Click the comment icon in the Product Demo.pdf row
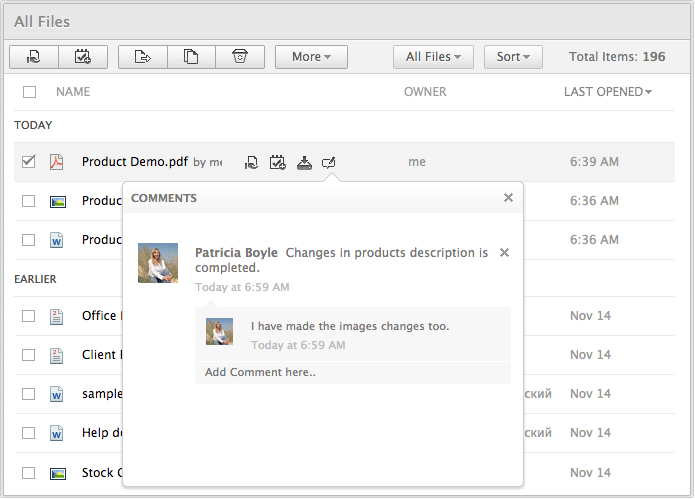695x499 pixels. [x=329, y=162]
